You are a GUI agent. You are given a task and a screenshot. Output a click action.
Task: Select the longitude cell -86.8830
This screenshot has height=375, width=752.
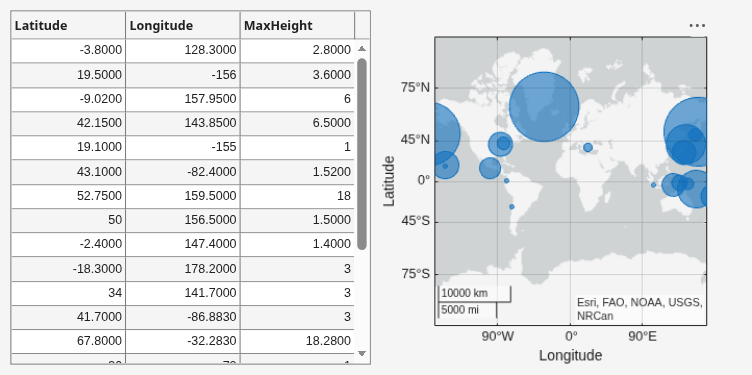pos(183,317)
